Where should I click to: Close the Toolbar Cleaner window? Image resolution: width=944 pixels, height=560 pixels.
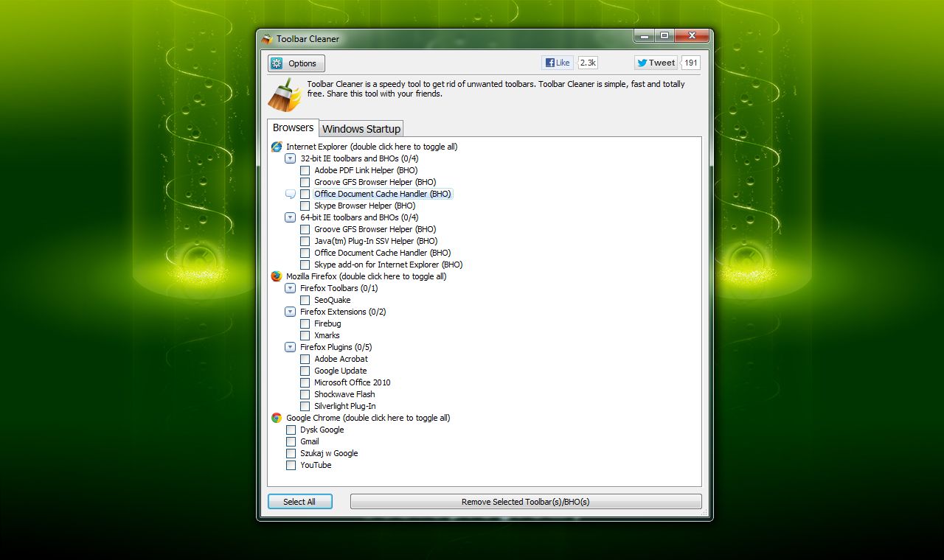[692, 35]
